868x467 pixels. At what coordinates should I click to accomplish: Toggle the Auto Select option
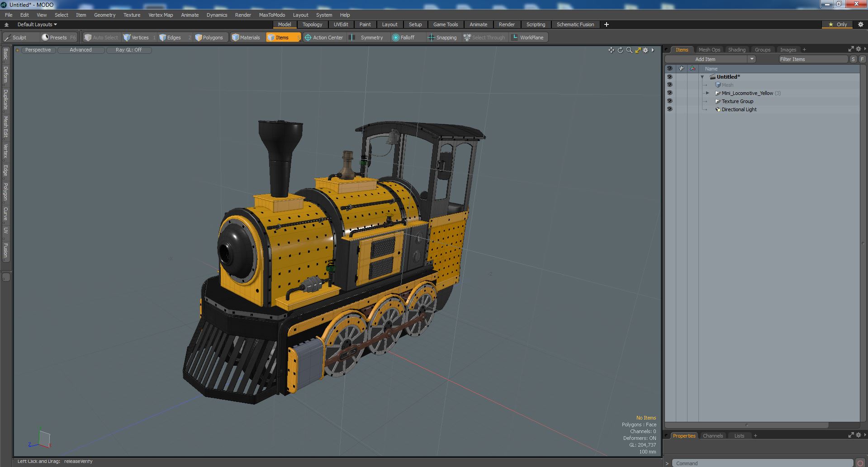coord(101,38)
